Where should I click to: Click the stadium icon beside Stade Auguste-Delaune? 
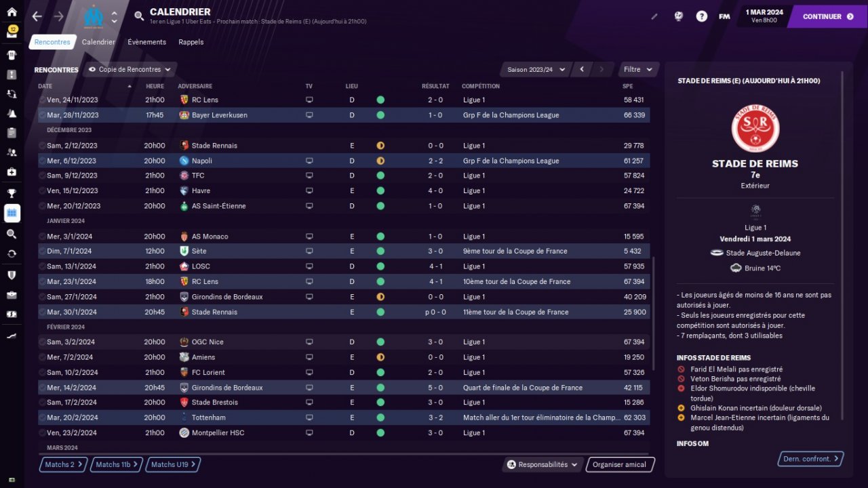pyautogui.click(x=717, y=253)
